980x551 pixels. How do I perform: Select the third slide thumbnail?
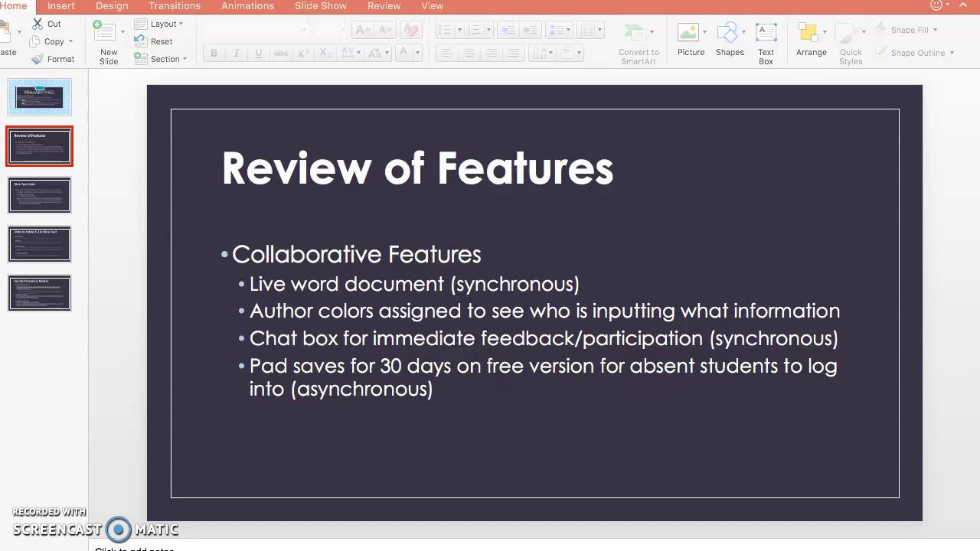(40, 195)
